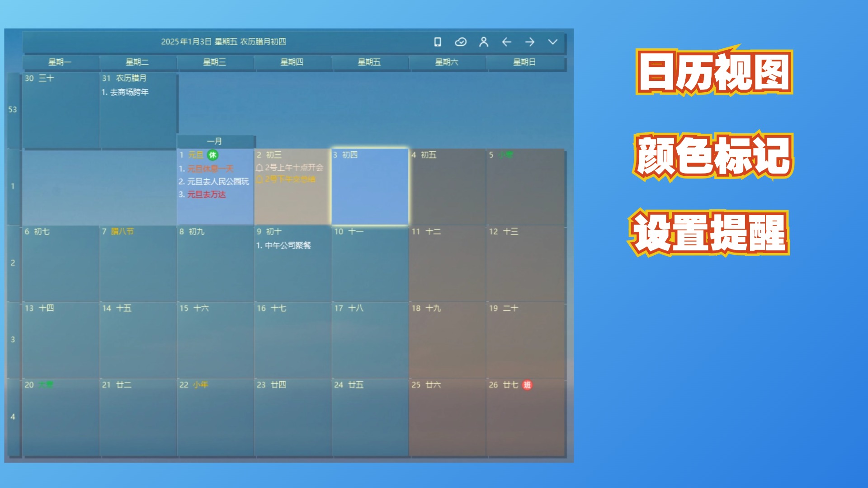Image resolution: width=868 pixels, height=488 pixels.
Task: Click the red 班 workday badge
Action: click(x=527, y=385)
